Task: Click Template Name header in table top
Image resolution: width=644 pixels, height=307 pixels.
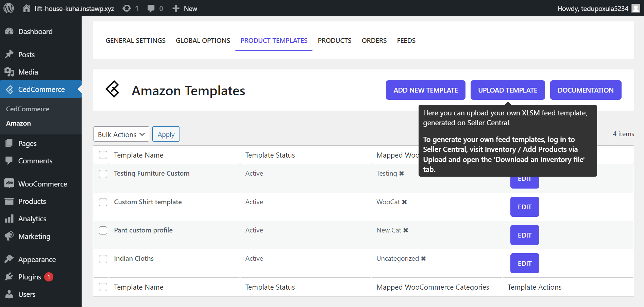Action: click(x=139, y=155)
